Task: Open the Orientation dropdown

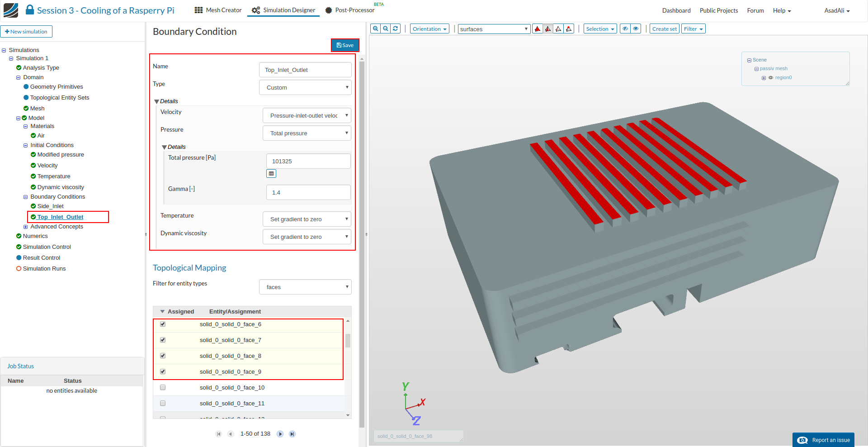Action: (429, 29)
